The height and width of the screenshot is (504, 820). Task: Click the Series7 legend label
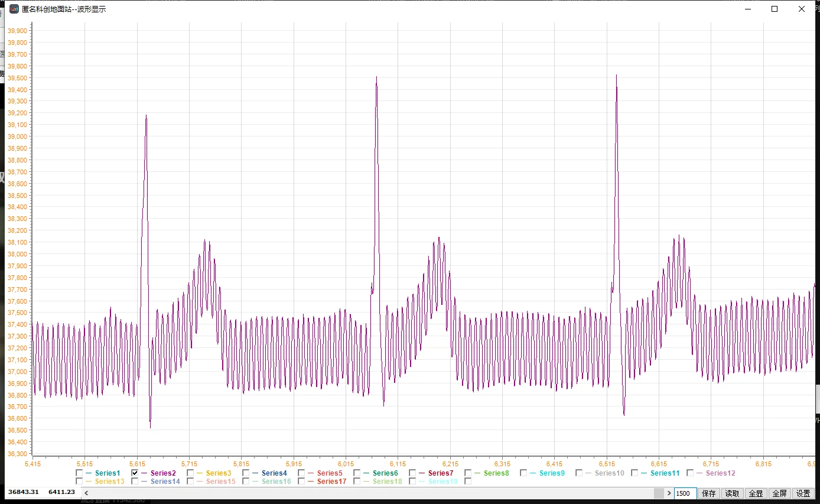coord(441,473)
